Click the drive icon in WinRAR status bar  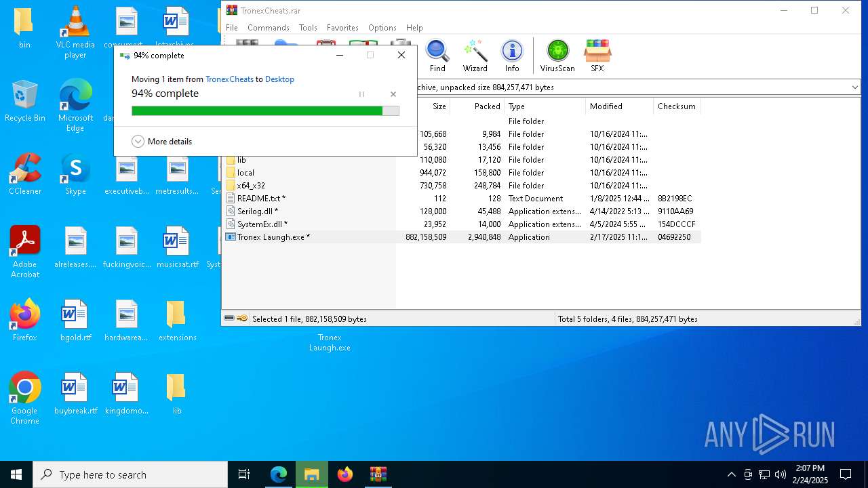tap(229, 319)
